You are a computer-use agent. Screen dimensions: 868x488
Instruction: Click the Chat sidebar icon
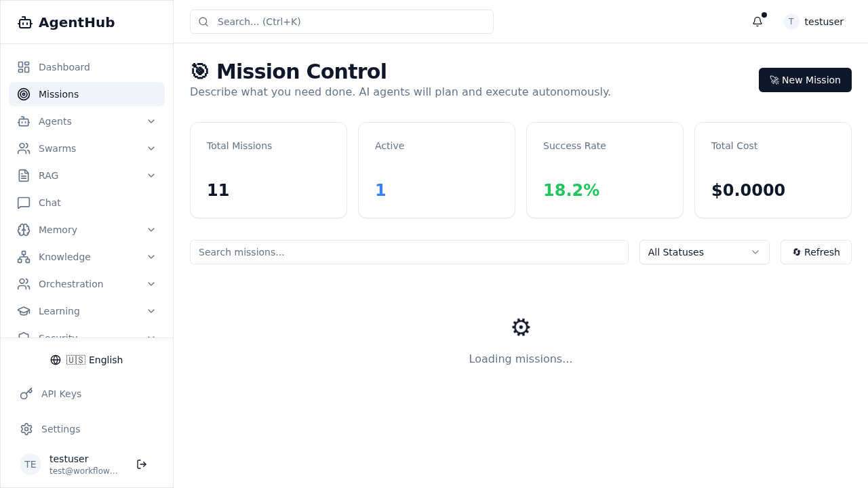click(24, 203)
